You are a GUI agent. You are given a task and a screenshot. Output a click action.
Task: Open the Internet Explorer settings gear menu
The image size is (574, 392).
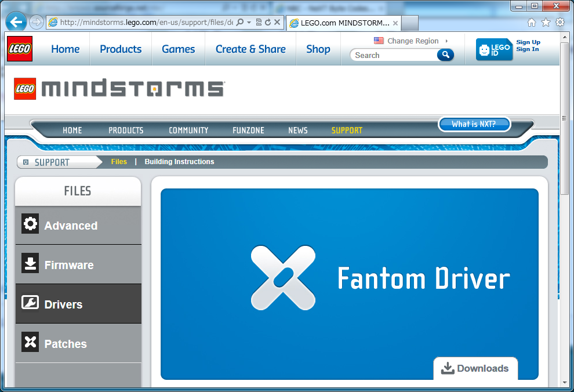560,22
